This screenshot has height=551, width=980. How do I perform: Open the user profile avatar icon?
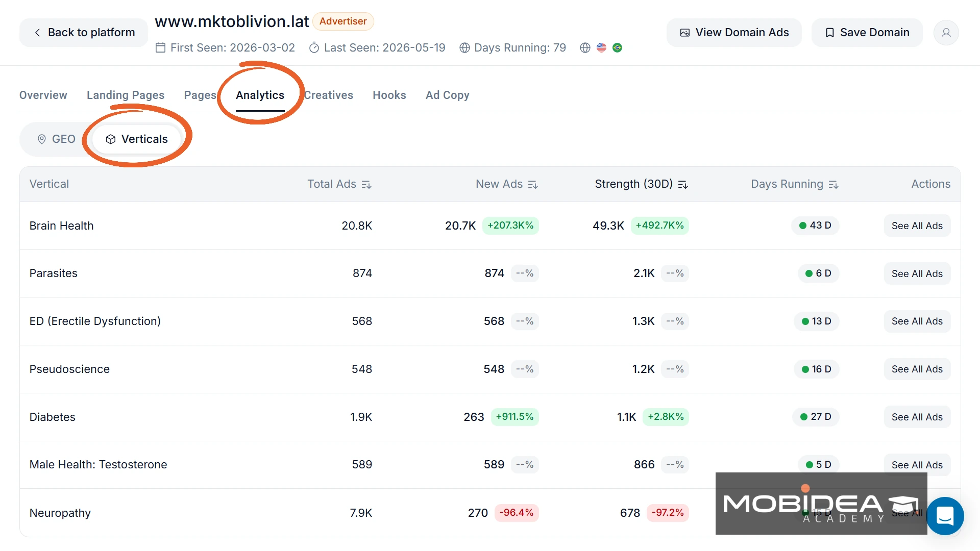click(x=946, y=33)
